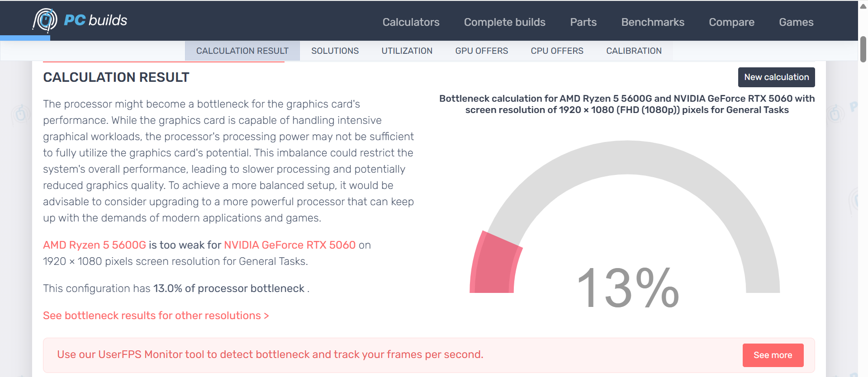Viewport: 868px width, 377px height.
Task: Click the 13% bottleneck gauge
Action: tap(626, 226)
